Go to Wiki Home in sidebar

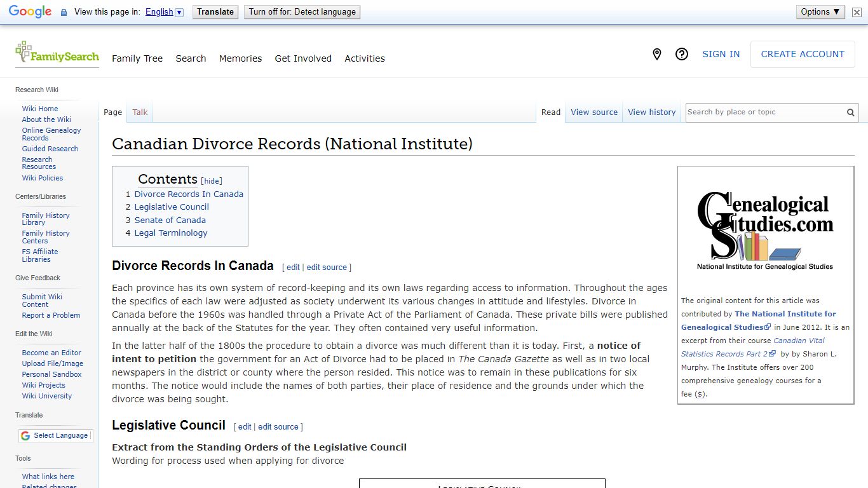[x=40, y=109]
